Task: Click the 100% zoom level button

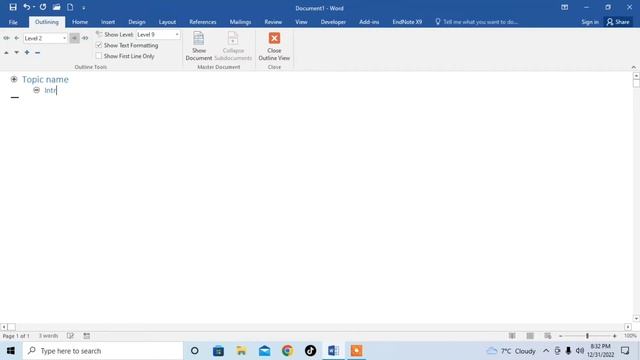Action: click(x=630, y=336)
